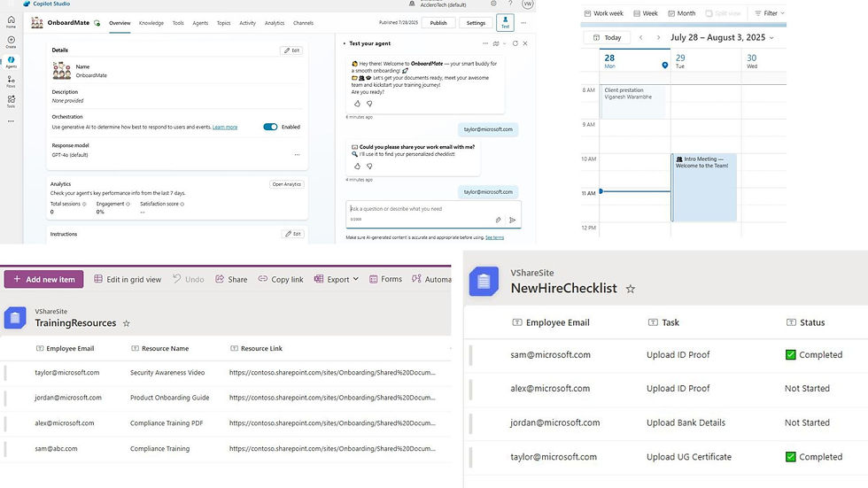868x488 pixels.
Task: Publish the OnboardMate agent
Action: coord(438,23)
